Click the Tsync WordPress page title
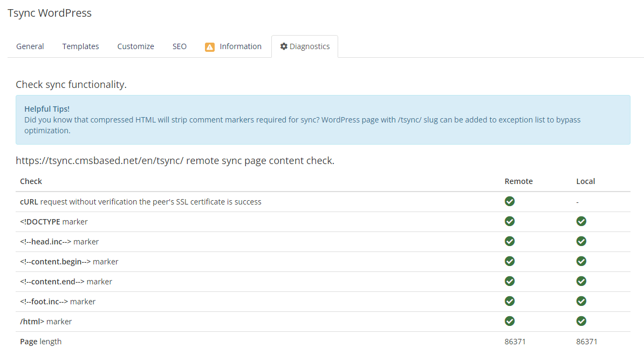Image resolution: width=644 pixels, height=361 pixels. (49, 13)
